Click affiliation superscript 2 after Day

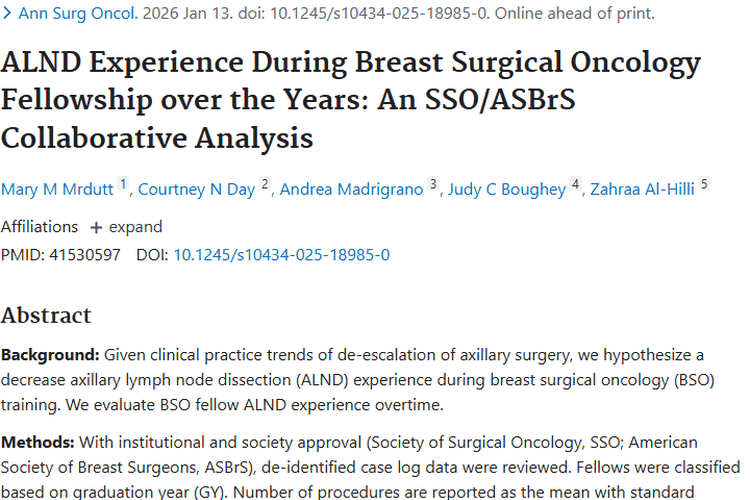(x=265, y=185)
